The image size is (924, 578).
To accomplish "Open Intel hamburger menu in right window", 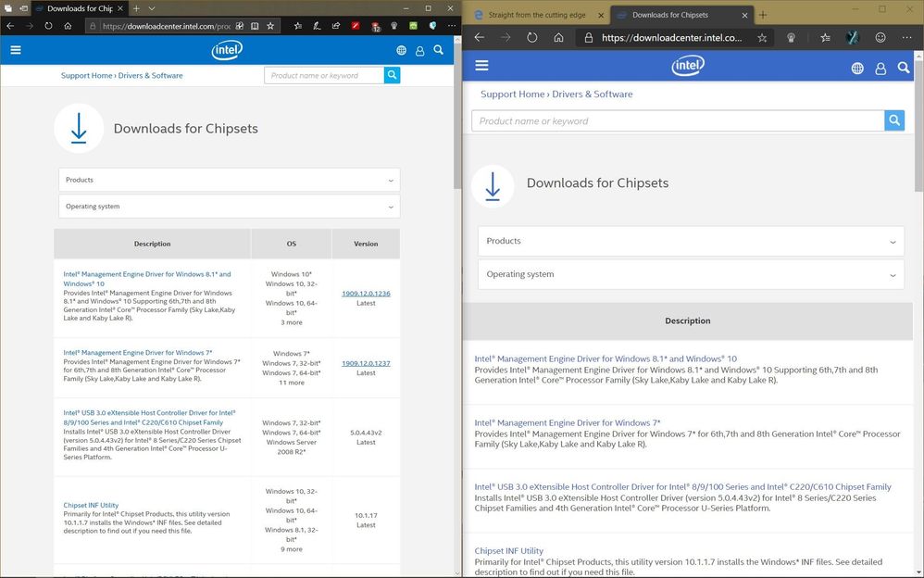I will click(482, 65).
